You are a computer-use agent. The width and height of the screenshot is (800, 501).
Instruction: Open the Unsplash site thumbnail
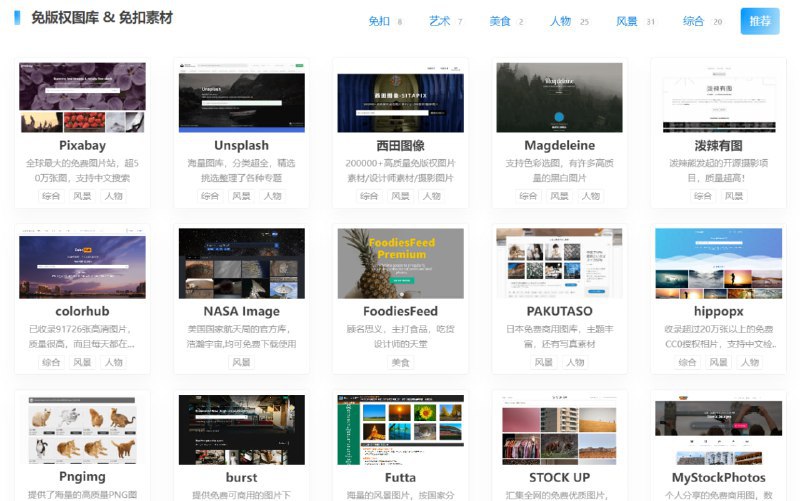[241, 97]
